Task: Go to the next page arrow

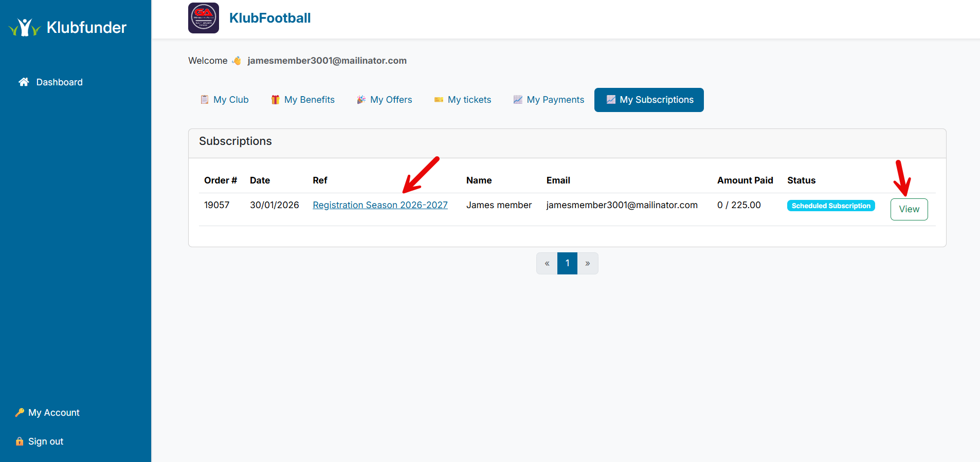Action: click(x=588, y=263)
